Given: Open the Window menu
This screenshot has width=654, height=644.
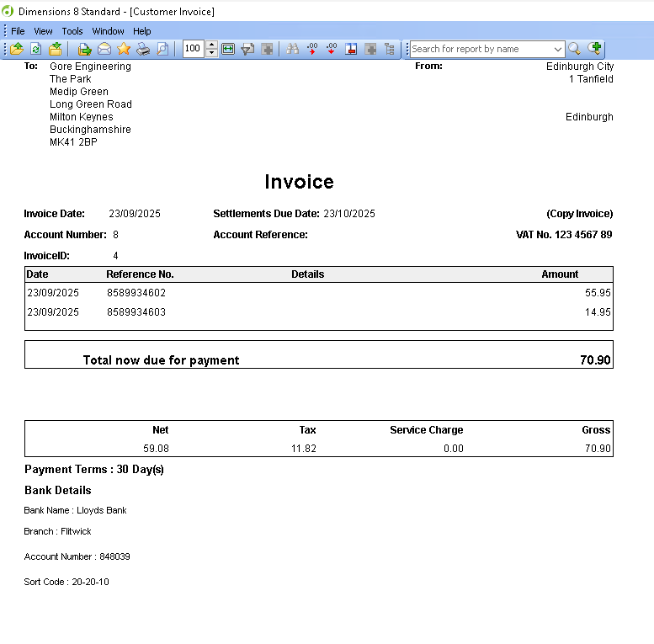Looking at the screenshot, I should click(x=108, y=31).
